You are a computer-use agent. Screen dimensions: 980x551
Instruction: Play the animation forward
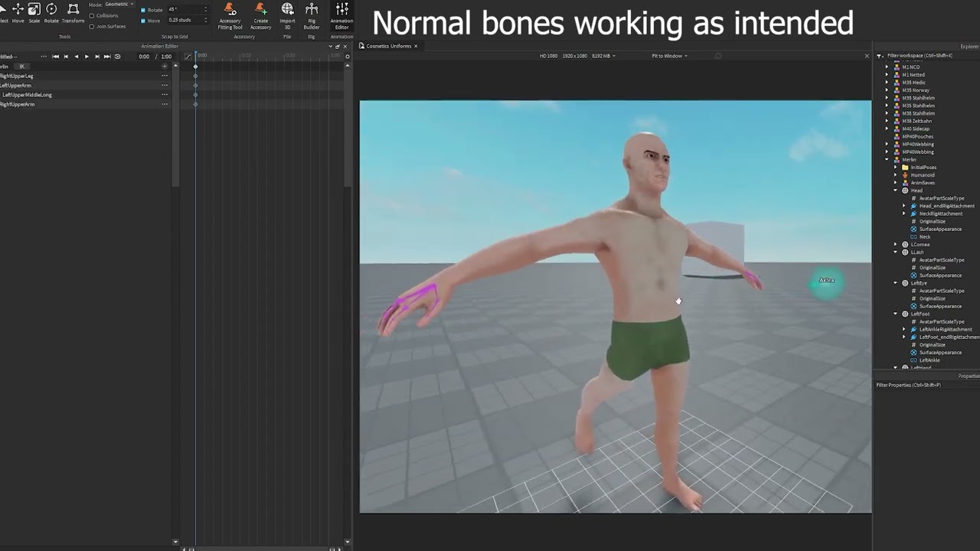tap(87, 57)
